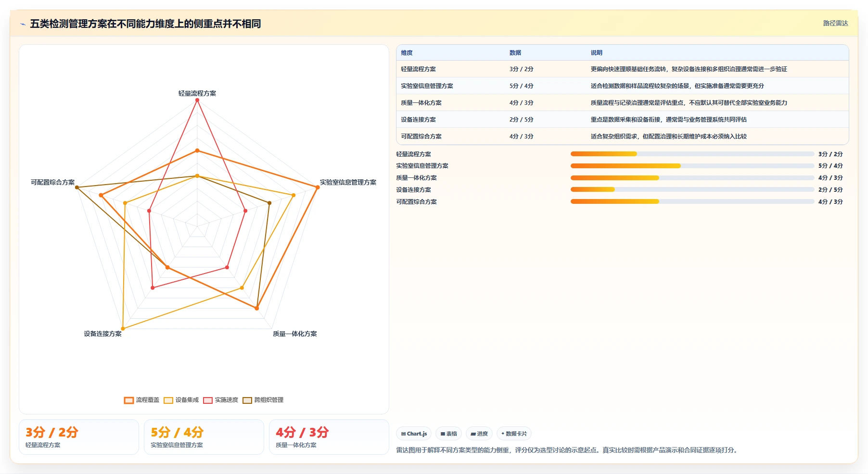Click the 雷达图用于解释 footnote text
The image size is (868, 474).
click(567, 450)
